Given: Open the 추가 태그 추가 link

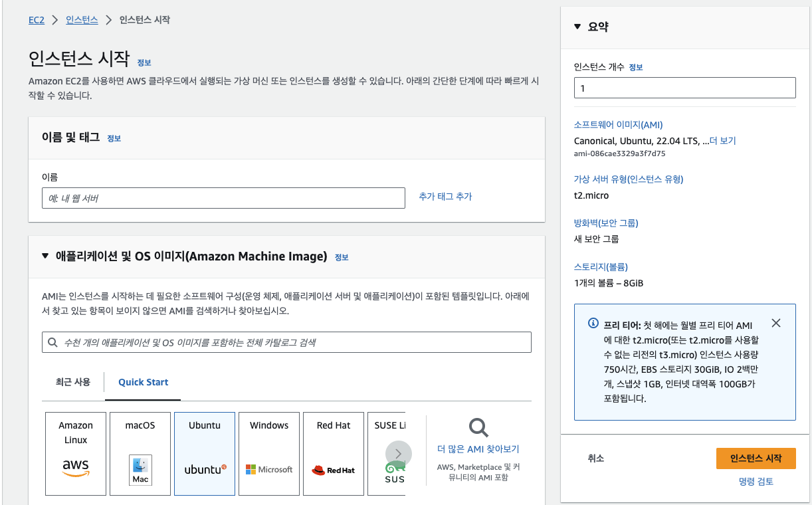Looking at the screenshot, I should pos(445,197).
